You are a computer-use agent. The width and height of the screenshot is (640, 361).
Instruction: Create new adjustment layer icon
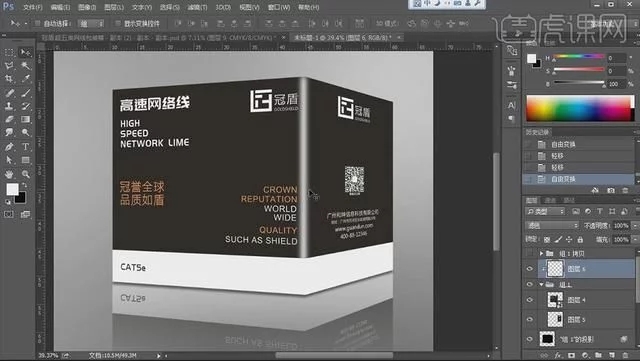pos(585,355)
